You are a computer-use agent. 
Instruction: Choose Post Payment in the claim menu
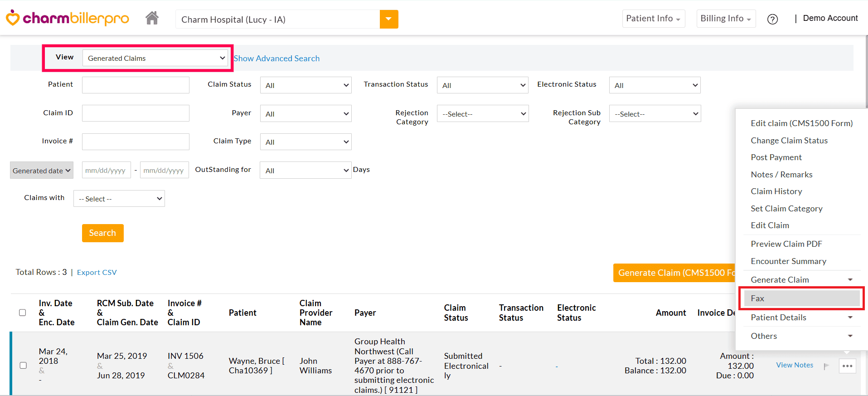[776, 157]
